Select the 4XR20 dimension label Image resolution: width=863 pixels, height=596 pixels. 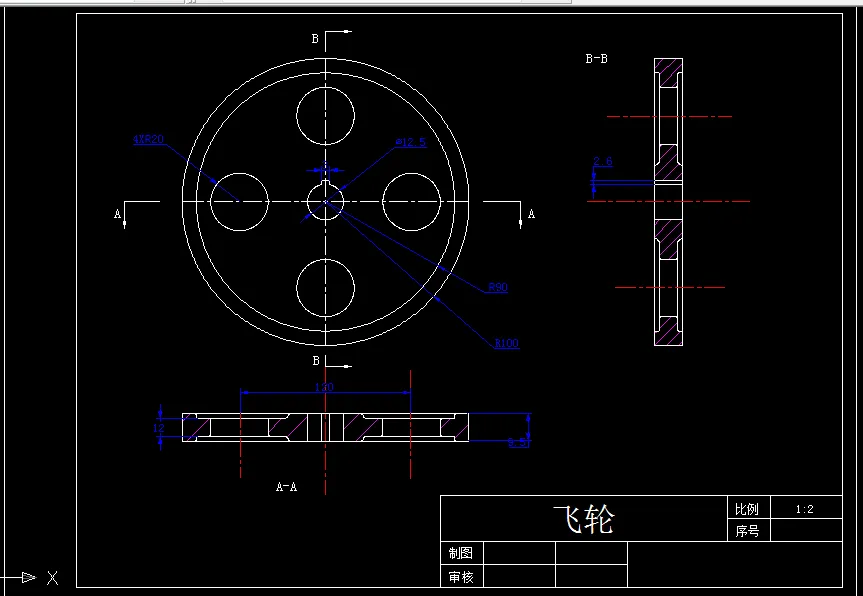[149, 140]
